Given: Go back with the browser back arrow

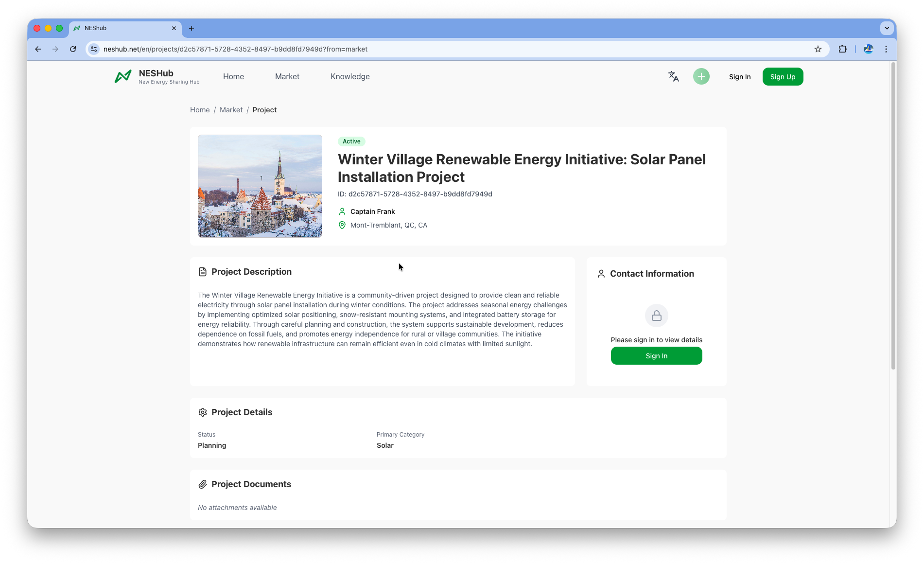Looking at the screenshot, I should click(38, 49).
